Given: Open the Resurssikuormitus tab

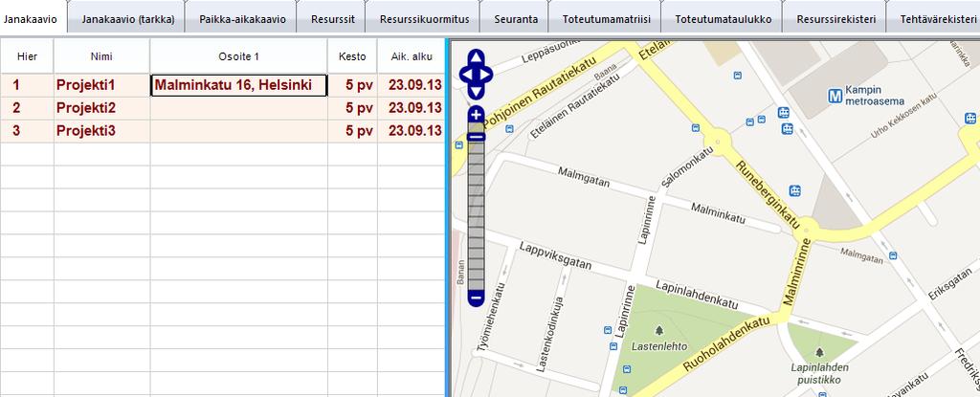Looking at the screenshot, I should tap(424, 19).
